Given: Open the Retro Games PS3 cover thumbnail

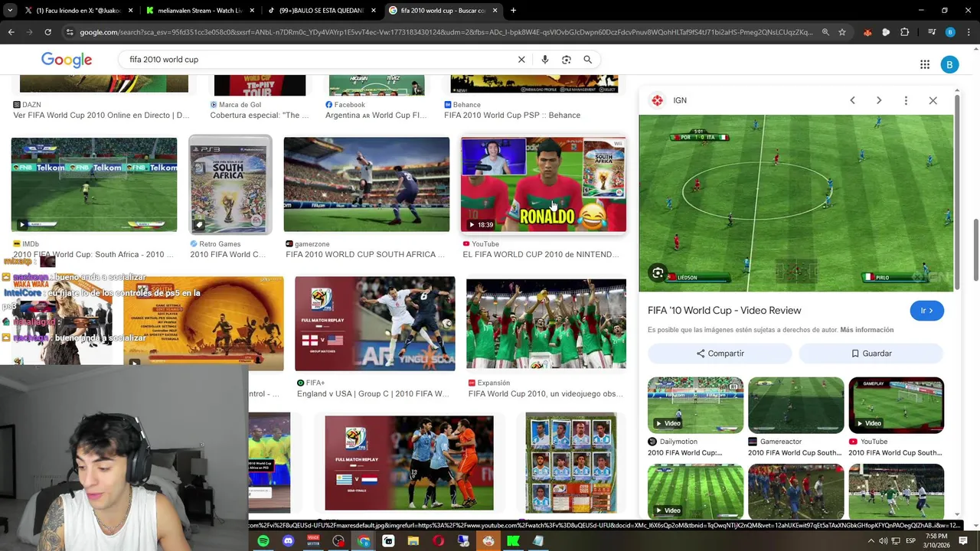Looking at the screenshot, I should point(230,184).
